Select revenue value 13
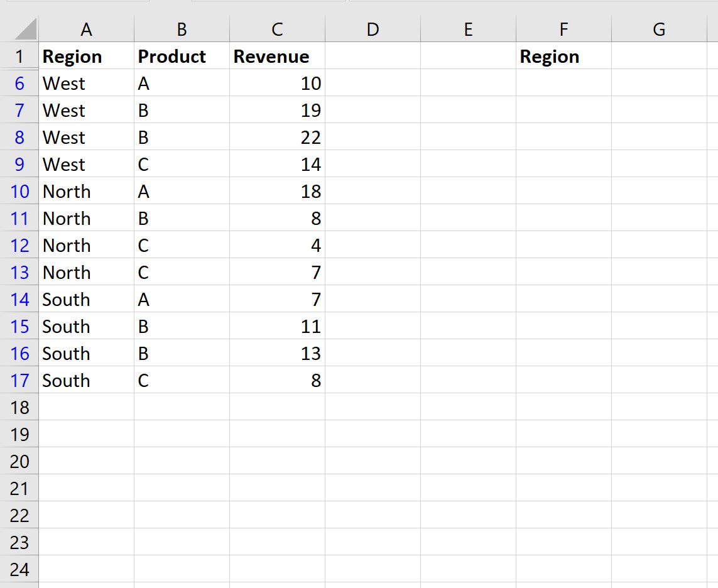 277,353
